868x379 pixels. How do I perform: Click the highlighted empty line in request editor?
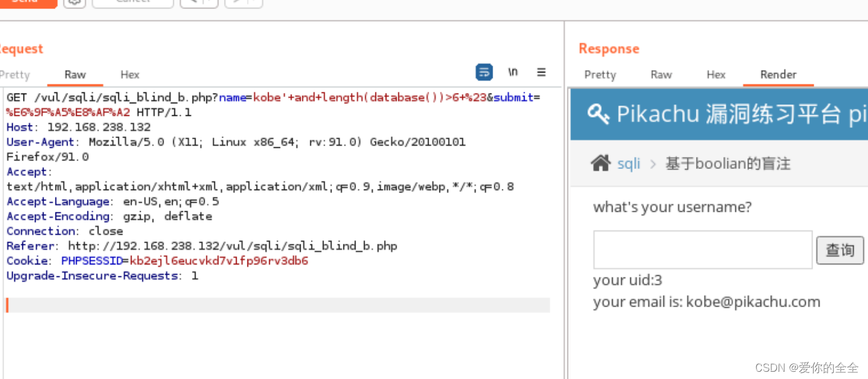278,305
